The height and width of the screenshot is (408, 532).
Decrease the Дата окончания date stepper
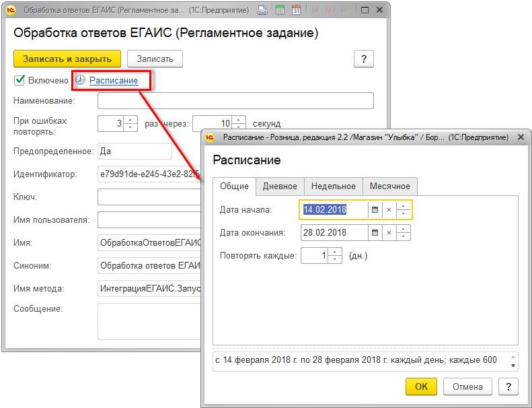(404, 237)
